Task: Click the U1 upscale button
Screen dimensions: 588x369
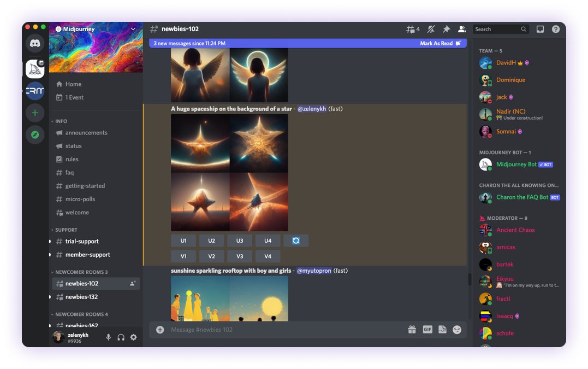Action: click(x=183, y=241)
